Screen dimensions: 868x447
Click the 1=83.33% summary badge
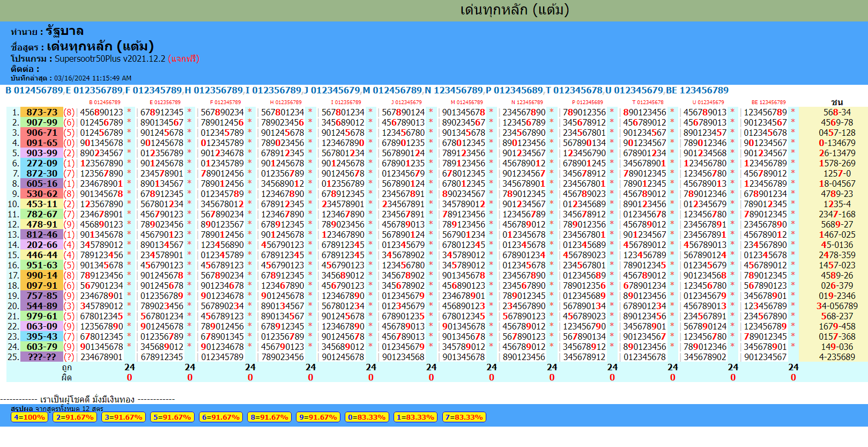415,417
